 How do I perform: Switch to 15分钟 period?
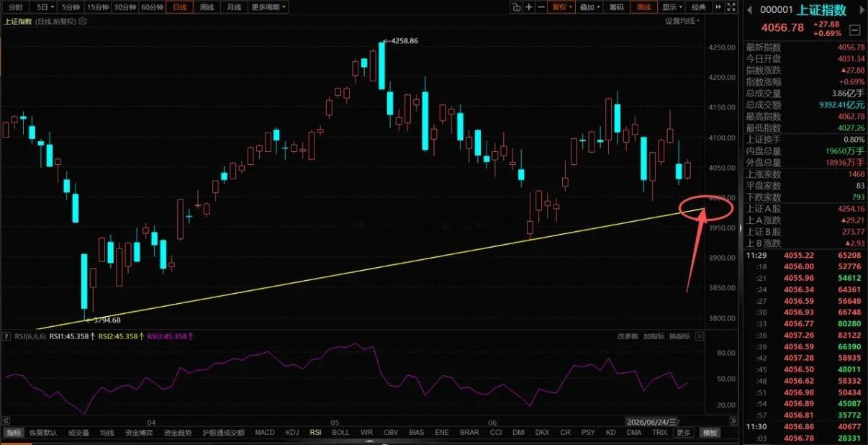click(97, 7)
